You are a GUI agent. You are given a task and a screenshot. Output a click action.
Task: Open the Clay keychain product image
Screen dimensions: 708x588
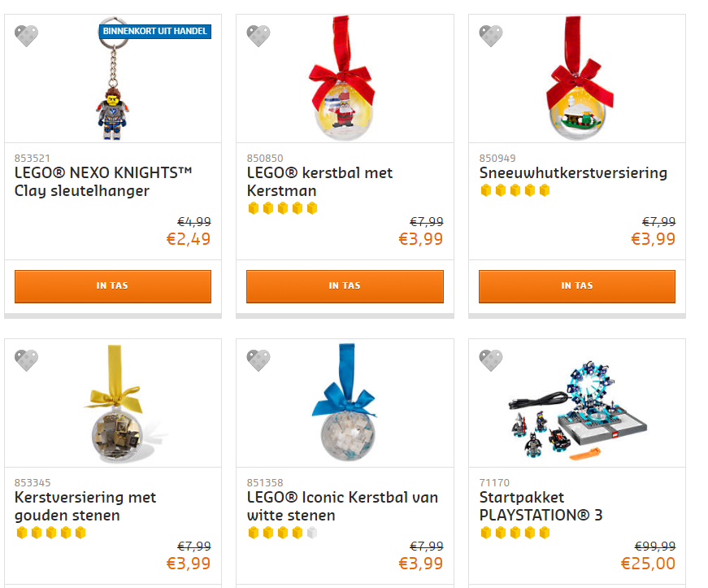(x=113, y=79)
